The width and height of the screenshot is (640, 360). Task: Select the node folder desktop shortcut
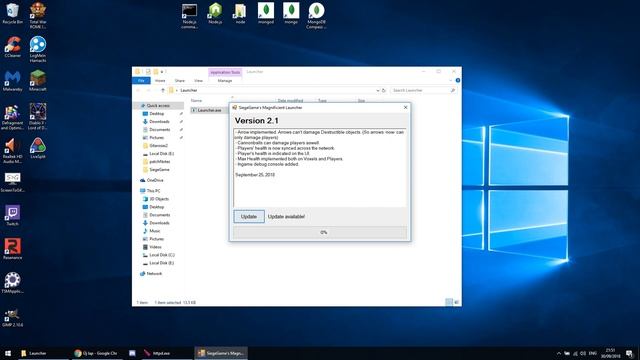pyautogui.click(x=240, y=14)
